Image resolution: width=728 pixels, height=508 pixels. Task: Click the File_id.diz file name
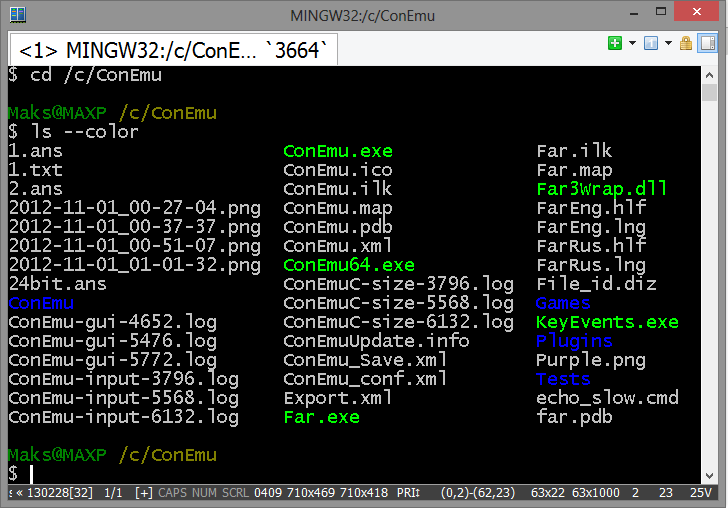tap(596, 284)
